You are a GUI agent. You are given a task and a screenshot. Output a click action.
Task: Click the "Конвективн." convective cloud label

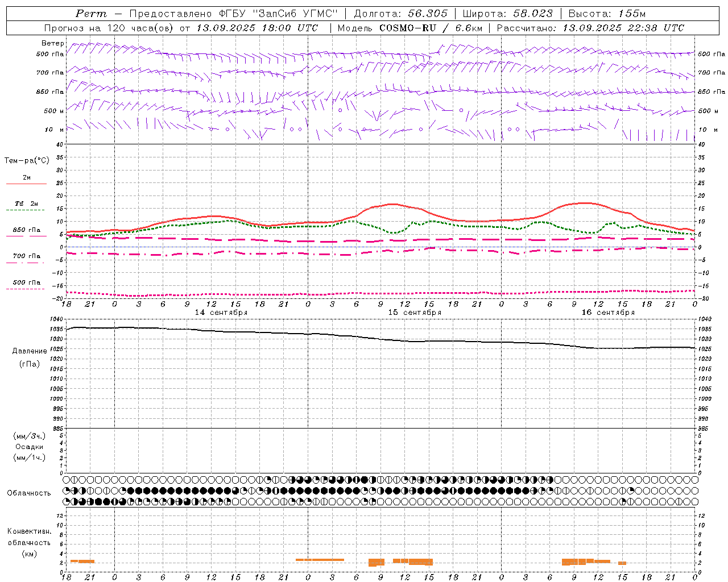(x=30, y=531)
